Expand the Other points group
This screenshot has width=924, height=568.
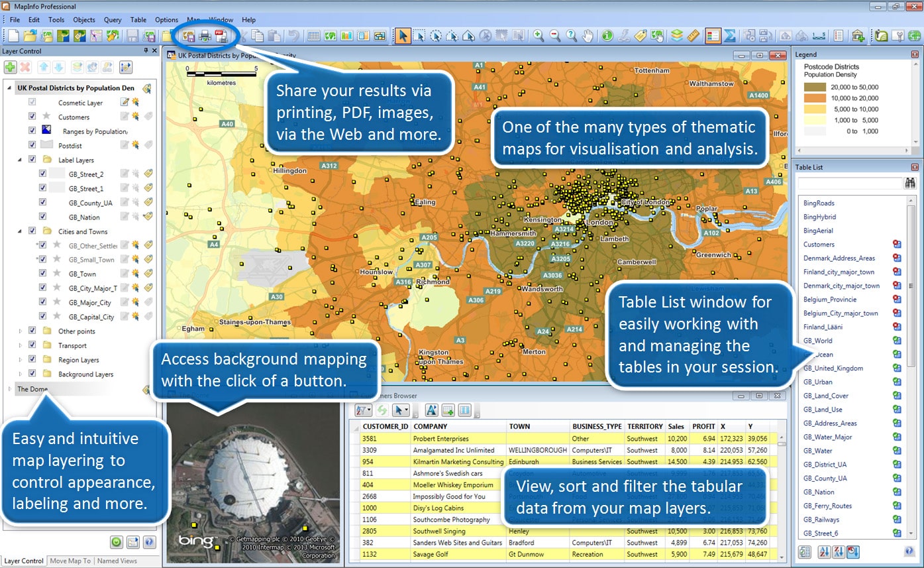pos(20,331)
